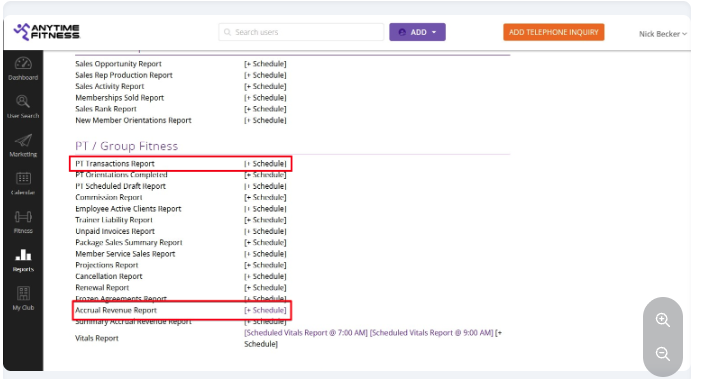Open the PT Transactions Report
707x379 pixels.
[115, 163]
